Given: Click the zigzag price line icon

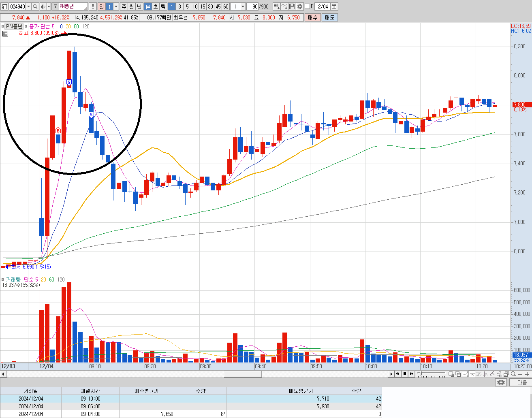Looking at the screenshot, I should tap(485, 374).
